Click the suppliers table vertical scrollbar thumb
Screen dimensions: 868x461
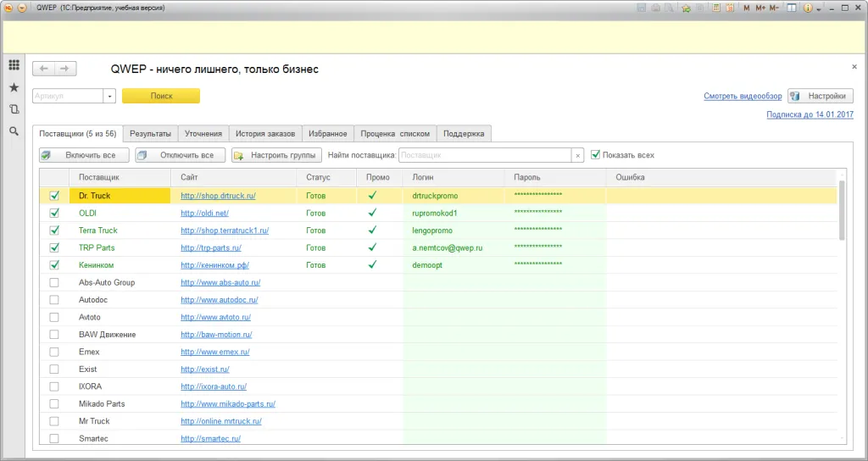pos(842,210)
